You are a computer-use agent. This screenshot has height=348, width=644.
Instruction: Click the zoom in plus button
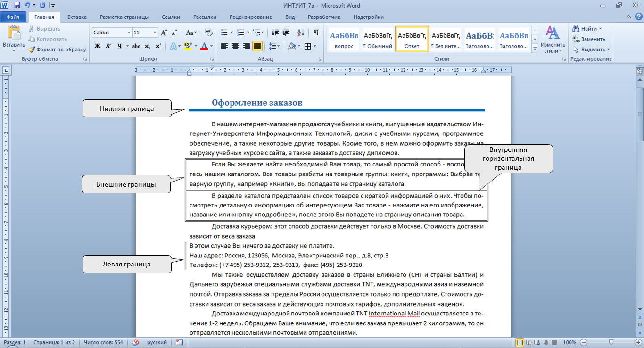click(x=638, y=342)
